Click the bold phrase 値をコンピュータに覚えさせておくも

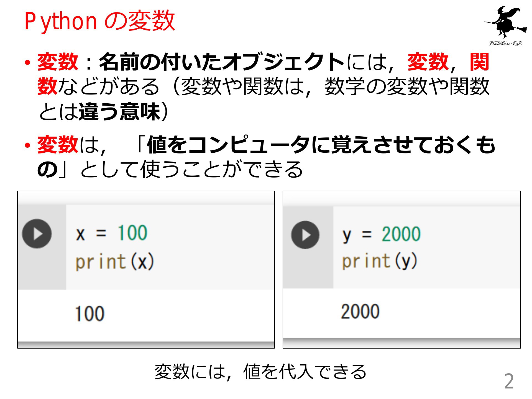(321, 145)
